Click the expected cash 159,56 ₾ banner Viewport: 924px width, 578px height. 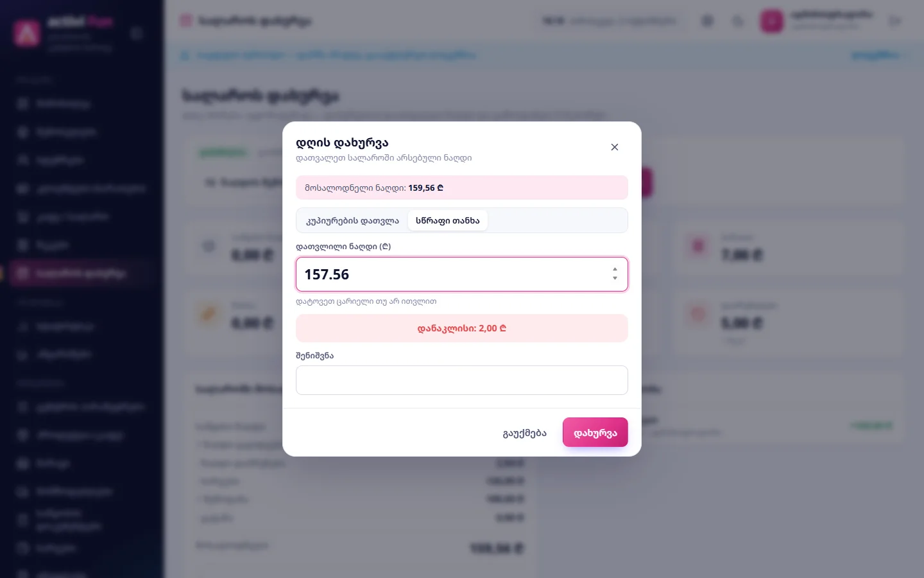pyautogui.click(x=462, y=188)
